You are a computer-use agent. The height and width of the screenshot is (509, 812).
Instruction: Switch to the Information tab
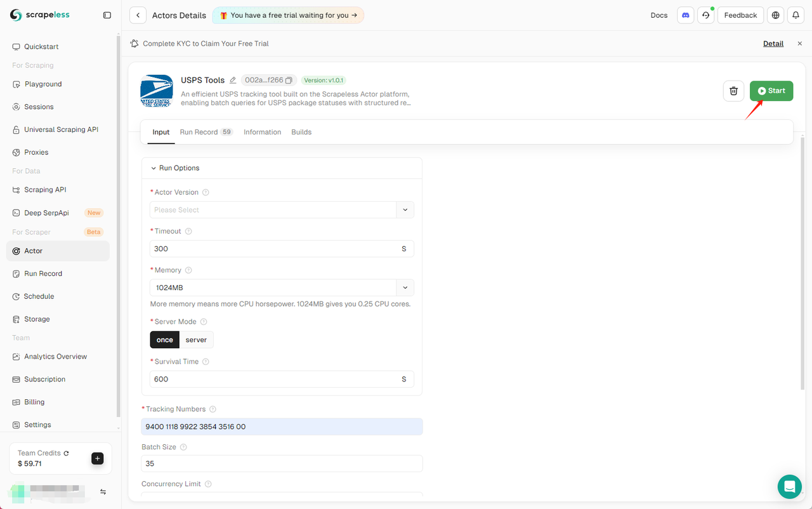click(262, 132)
